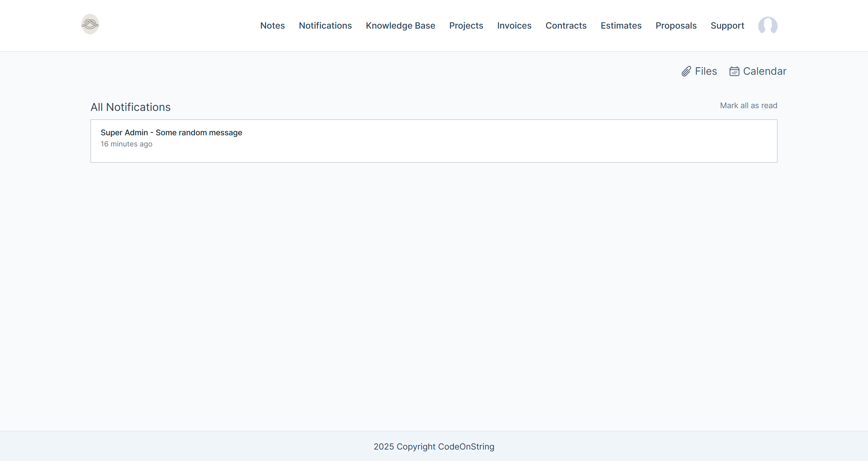Screen dimensions: 868x461
Task: Go to the Contracts page
Action: pos(566,26)
